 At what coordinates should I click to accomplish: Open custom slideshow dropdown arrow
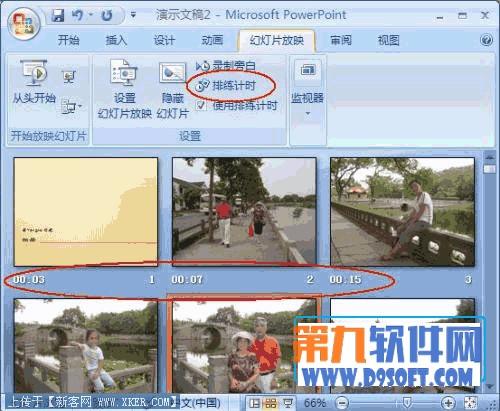click(x=70, y=107)
